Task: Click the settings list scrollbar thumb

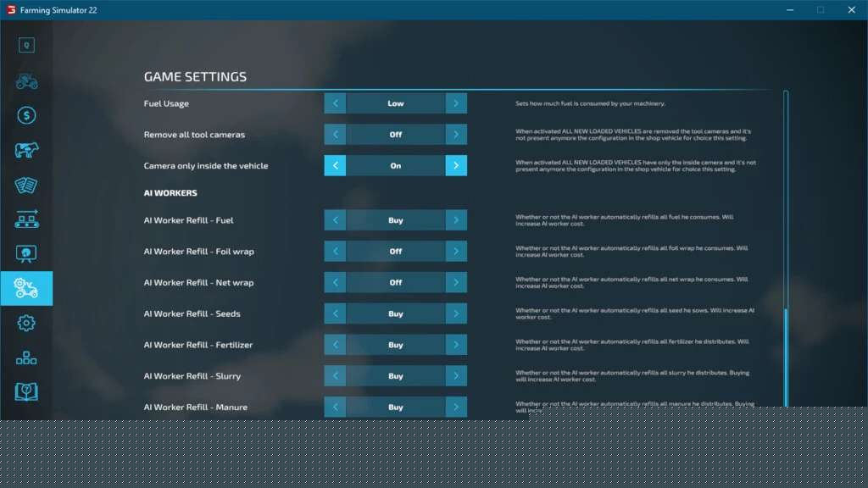Action: click(x=786, y=358)
